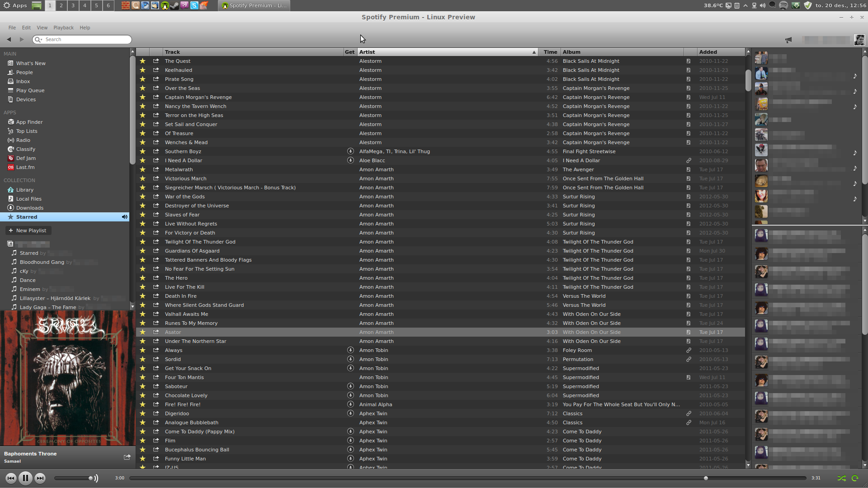
Task: Show the Play Queue
Action: pyautogui.click(x=30, y=90)
